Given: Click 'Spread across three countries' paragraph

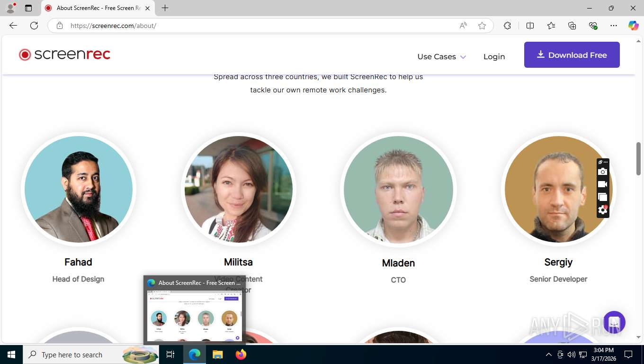Looking at the screenshot, I should click(x=318, y=83).
